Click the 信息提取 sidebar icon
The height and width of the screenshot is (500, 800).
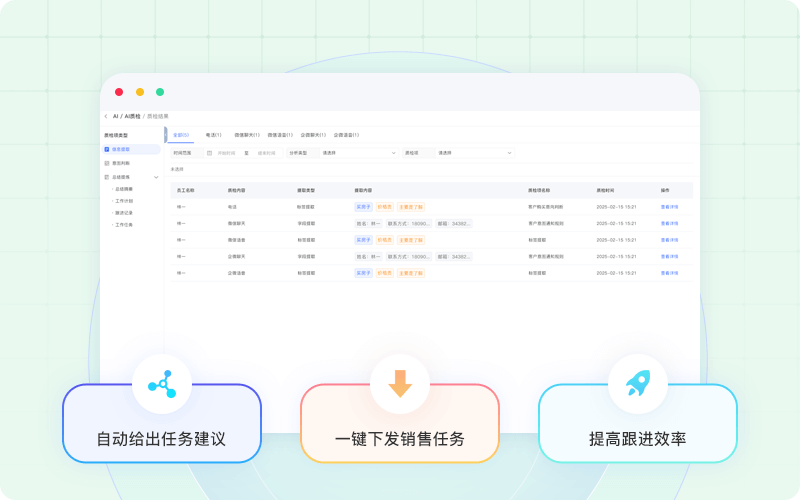click(107, 149)
